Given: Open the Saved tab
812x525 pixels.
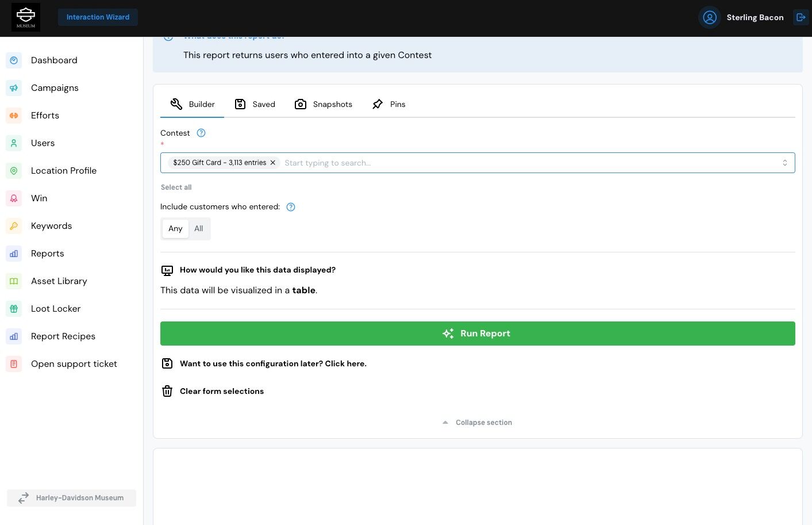Looking at the screenshot, I should pyautogui.click(x=255, y=104).
